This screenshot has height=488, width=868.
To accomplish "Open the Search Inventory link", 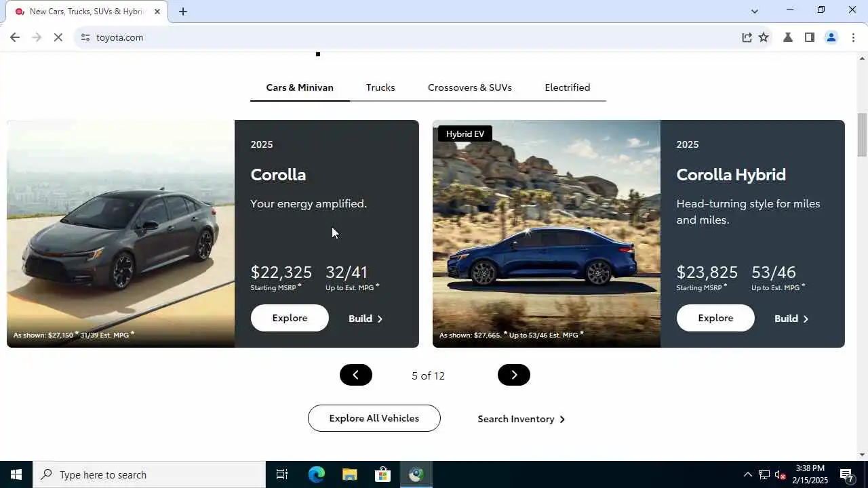I will pos(521,419).
